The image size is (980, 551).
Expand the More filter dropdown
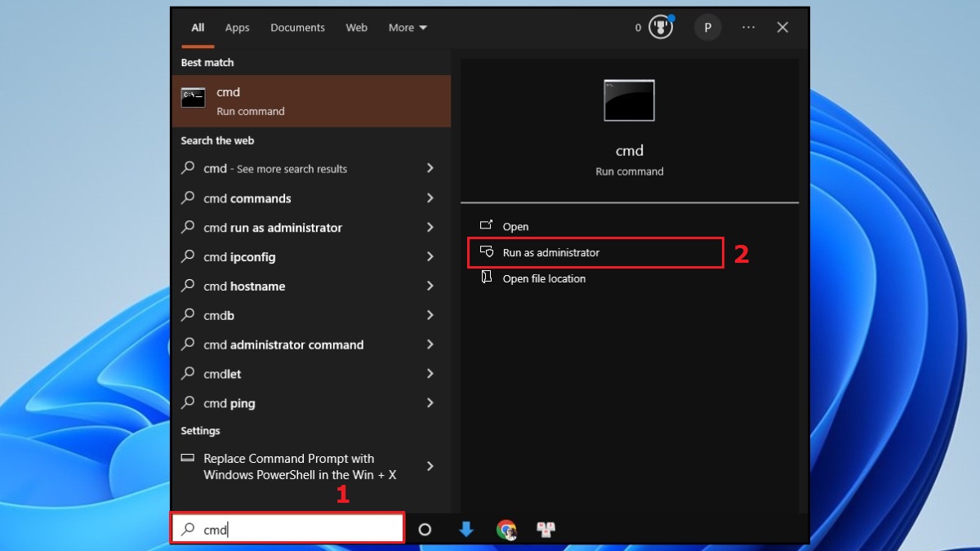tap(407, 27)
